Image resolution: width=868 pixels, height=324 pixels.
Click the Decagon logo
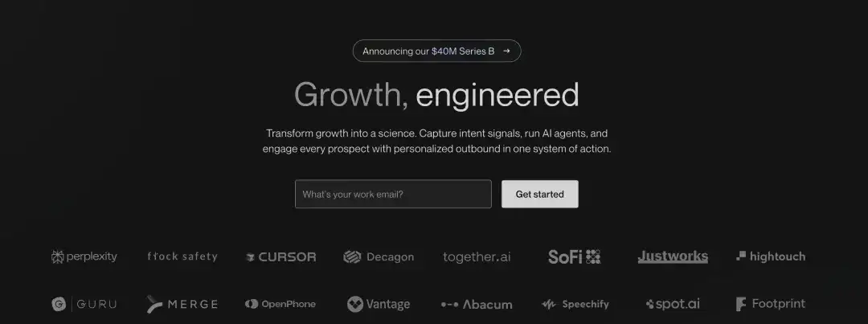coord(379,257)
